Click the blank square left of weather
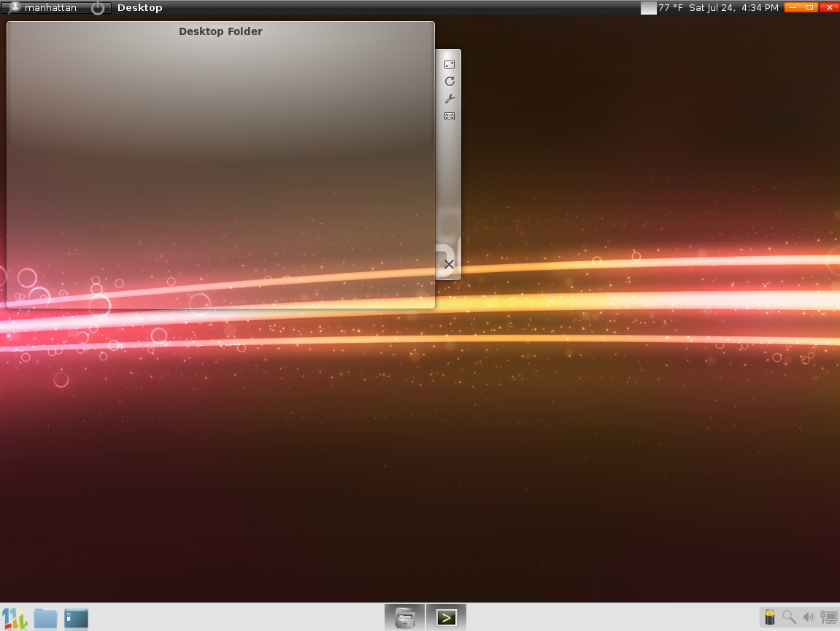840x631 pixels. pyautogui.click(x=648, y=8)
